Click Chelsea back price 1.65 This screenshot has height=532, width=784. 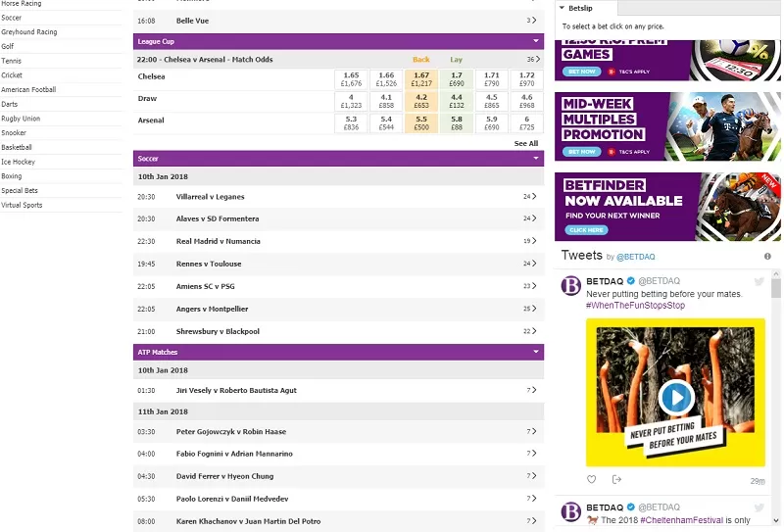click(351, 79)
